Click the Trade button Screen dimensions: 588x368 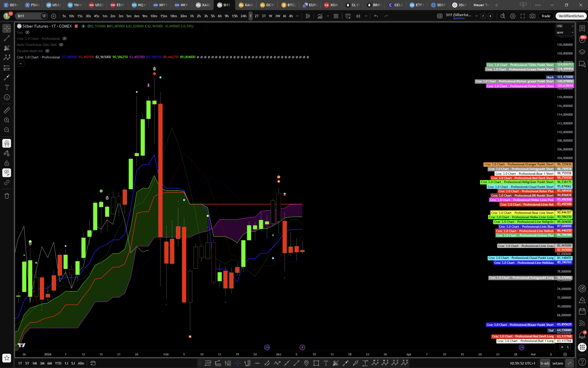[546, 16]
